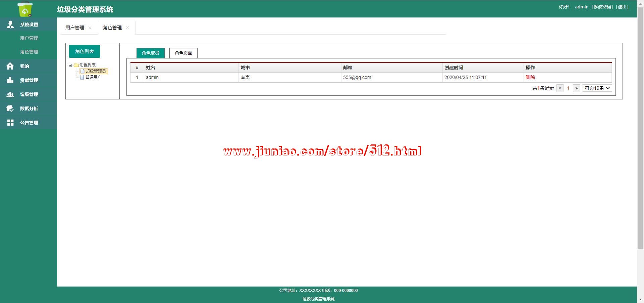Close the 用户管理 tab
Viewport: 644px width, 303px height.
[x=90, y=28]
